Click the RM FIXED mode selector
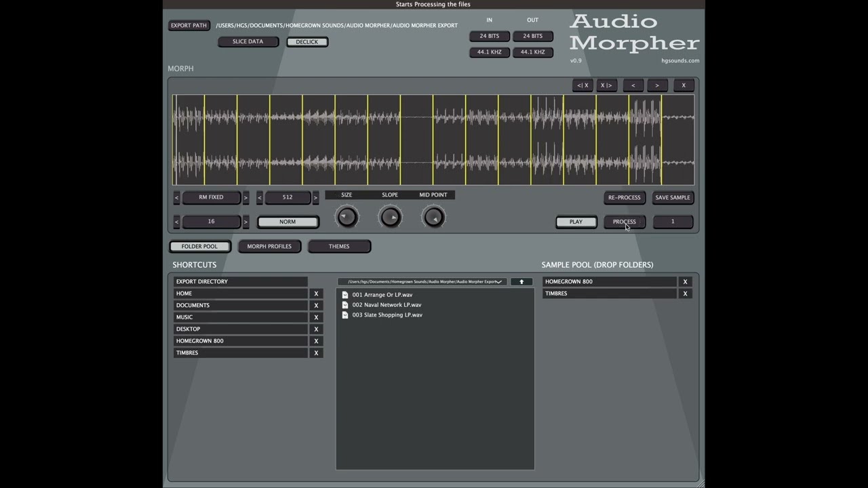Viewport: 868px width, 488px height. tap(211, 197)
